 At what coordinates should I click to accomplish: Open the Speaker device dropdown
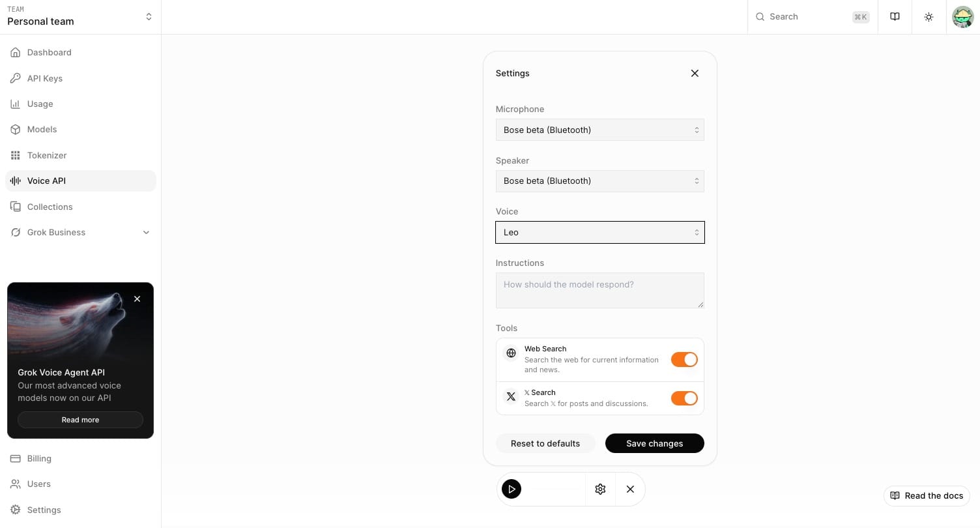599,181
